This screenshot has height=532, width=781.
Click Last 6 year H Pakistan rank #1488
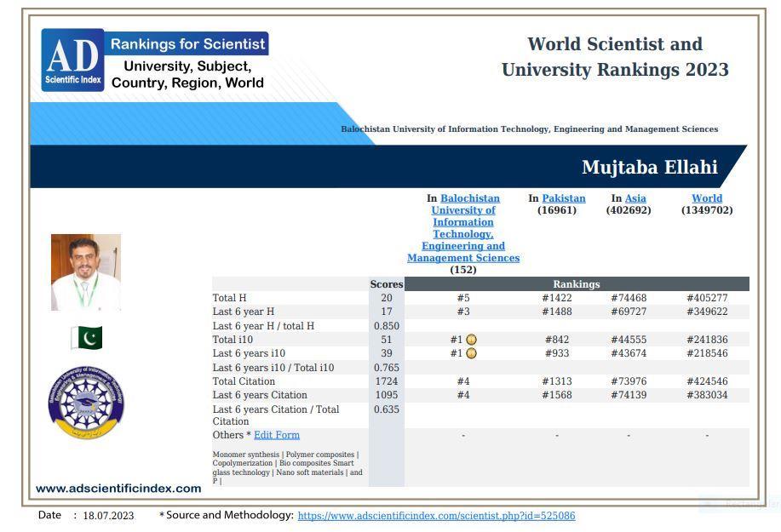tap(557, 312)
